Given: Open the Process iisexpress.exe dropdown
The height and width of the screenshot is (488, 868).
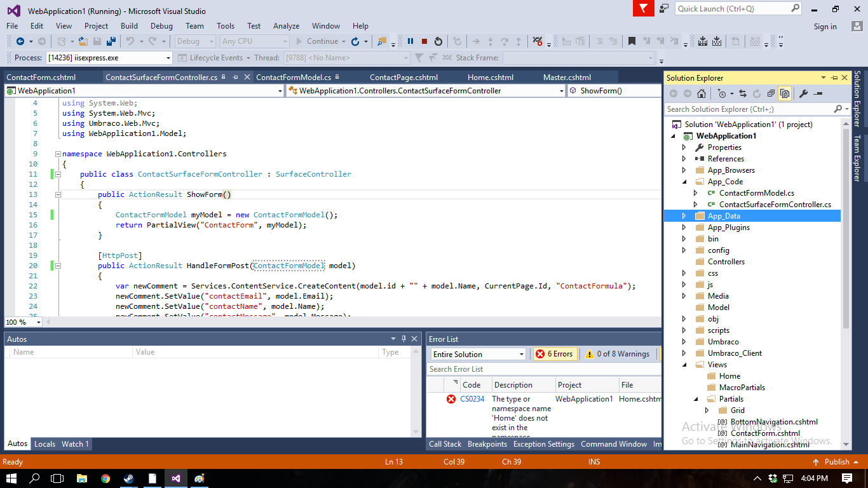Looking at the screenshot, I should (168, 58).
